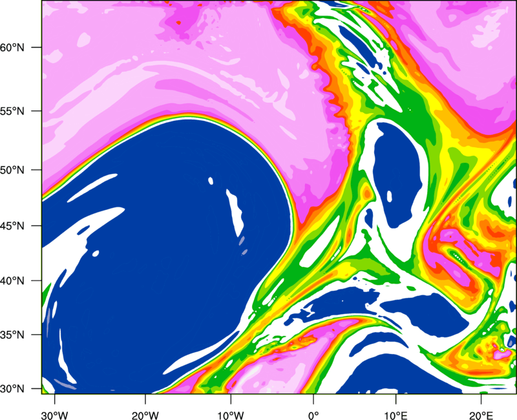
Task: Click the 35°N latitude label
Action: pos(12,335)
